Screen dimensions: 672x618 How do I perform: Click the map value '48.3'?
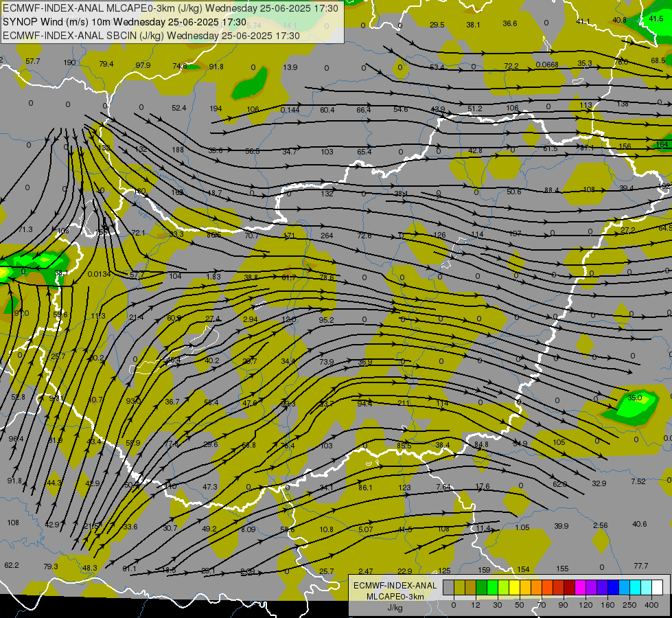89,568
